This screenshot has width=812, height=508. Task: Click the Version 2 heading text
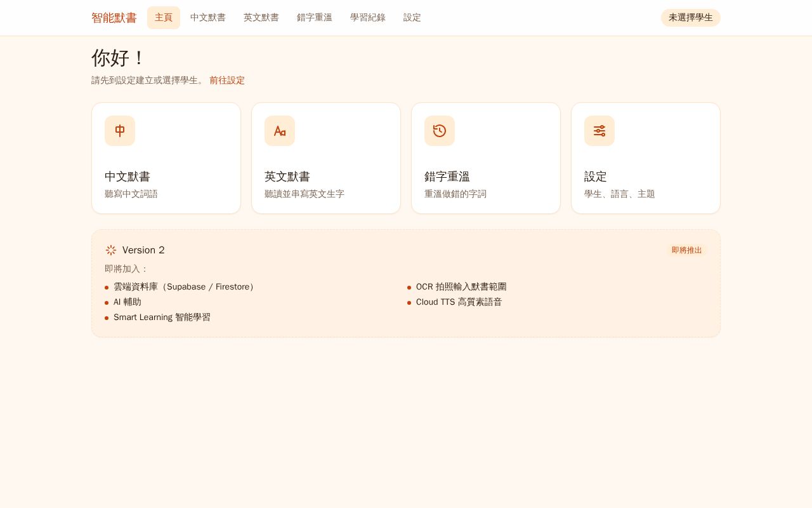[x=143, y=250]
